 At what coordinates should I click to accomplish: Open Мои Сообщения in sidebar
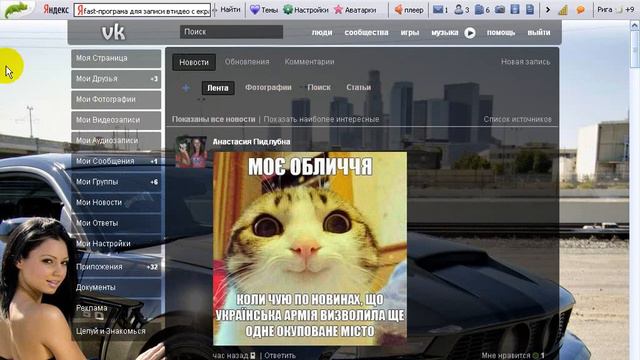tap(116, 161)
